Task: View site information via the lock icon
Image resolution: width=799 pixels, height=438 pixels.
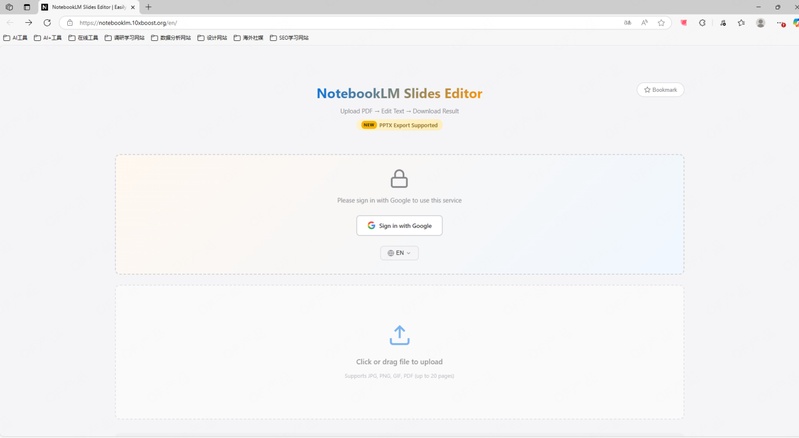Action: pos(70,22)
